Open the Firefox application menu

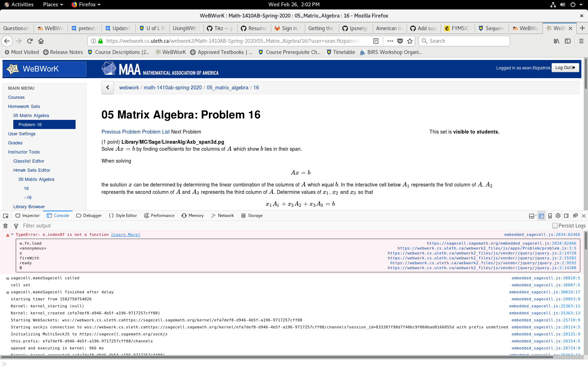(86, 5)
